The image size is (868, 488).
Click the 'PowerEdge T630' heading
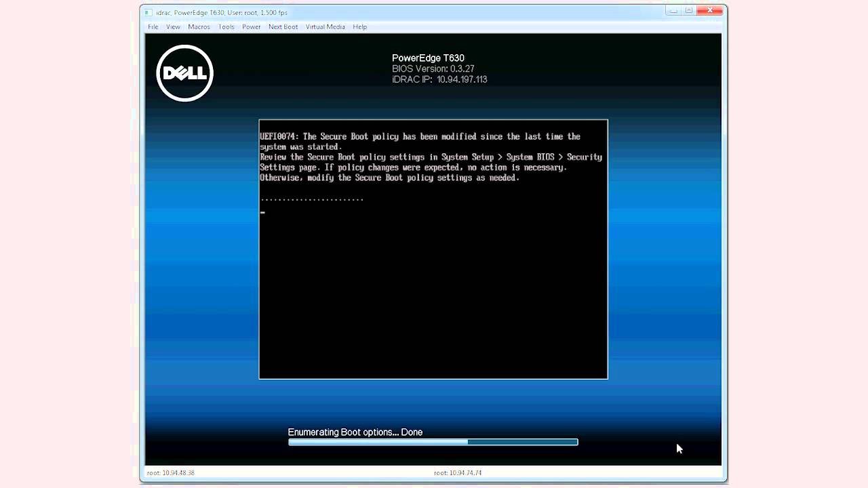[x=428, y=58]
